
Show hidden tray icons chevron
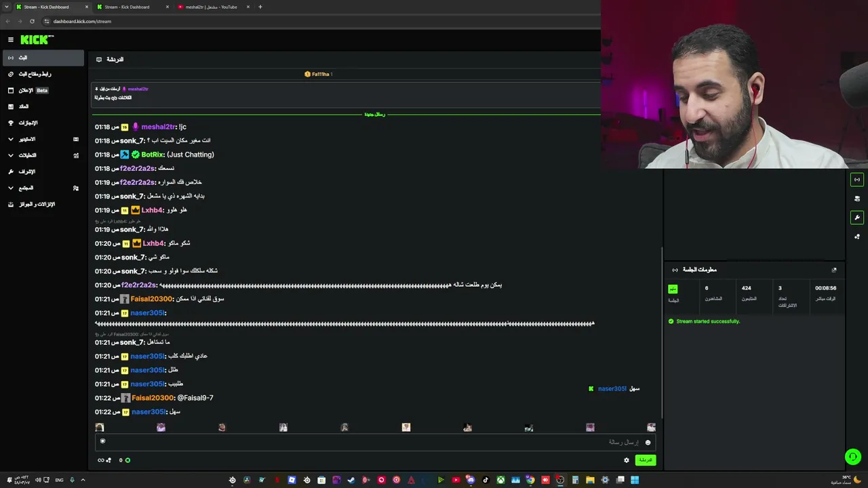83,480
